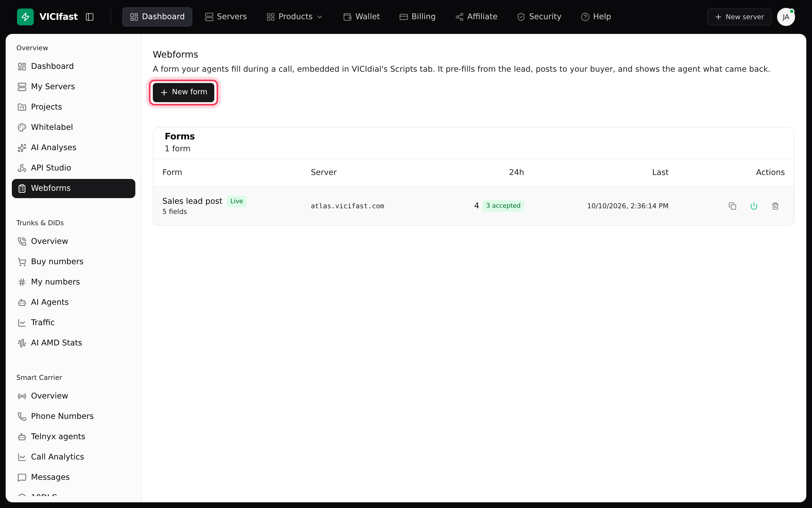Open API Studio in sidebar
Screen dimensions: 812x508
[74, 168]
